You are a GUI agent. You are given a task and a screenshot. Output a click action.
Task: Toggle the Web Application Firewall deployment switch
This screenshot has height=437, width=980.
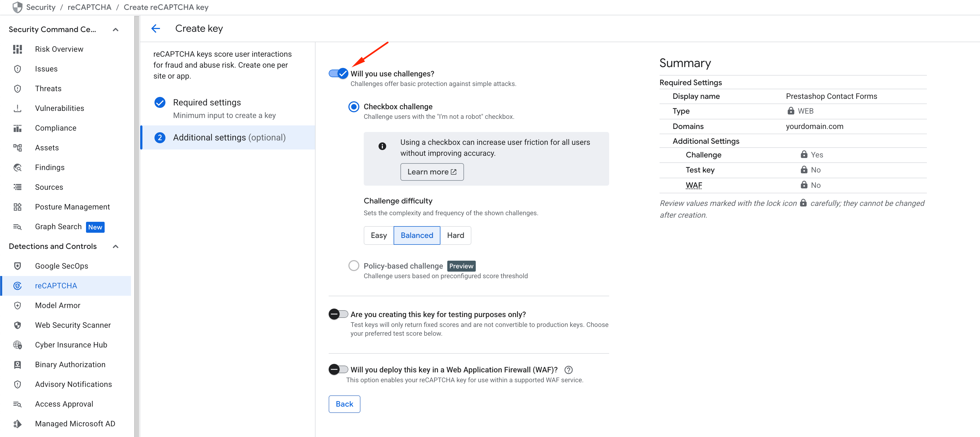pyautogui.click(x=338, y=369)
